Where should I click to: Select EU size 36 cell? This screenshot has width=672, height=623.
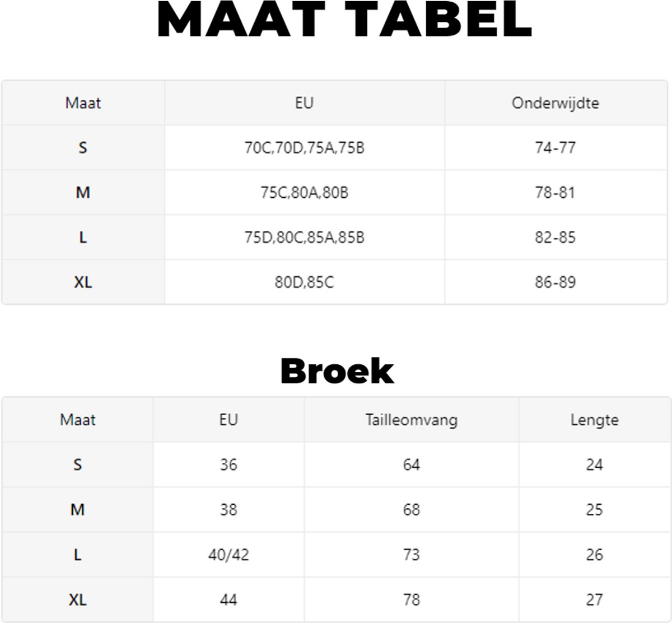tap(228, 465)
